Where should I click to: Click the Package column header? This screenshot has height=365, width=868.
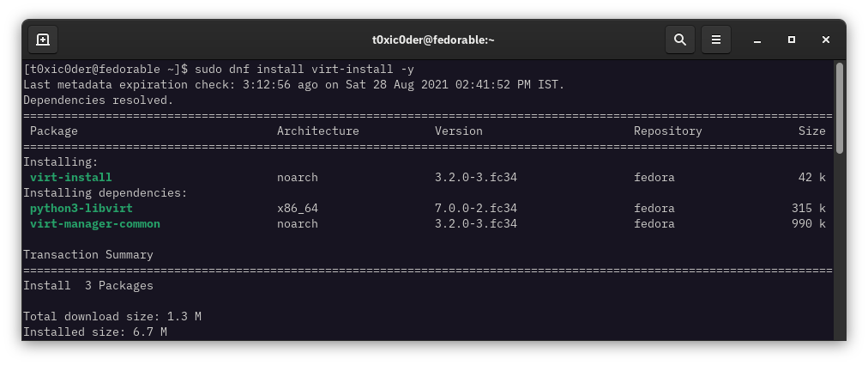point(54,131)
